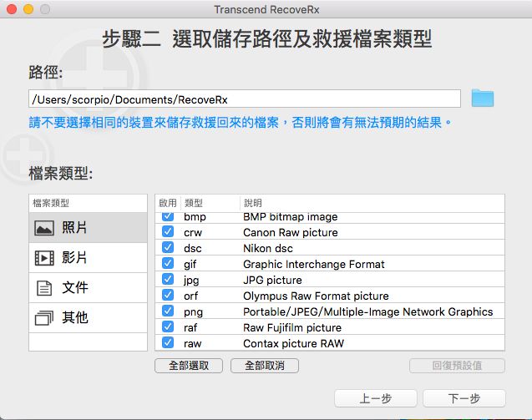
Task: Click the blue folder browse icon
Action: pyautogui.click(x=483, y=99)
